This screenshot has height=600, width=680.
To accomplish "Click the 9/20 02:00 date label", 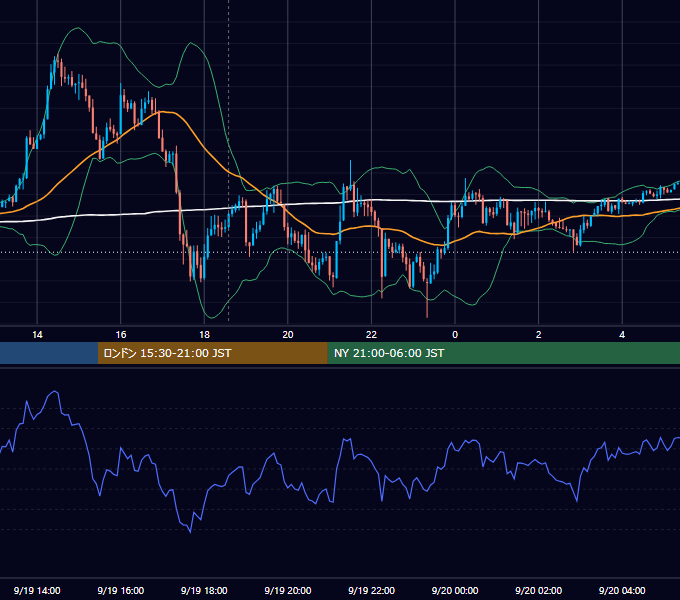I will tap(539, 590).
